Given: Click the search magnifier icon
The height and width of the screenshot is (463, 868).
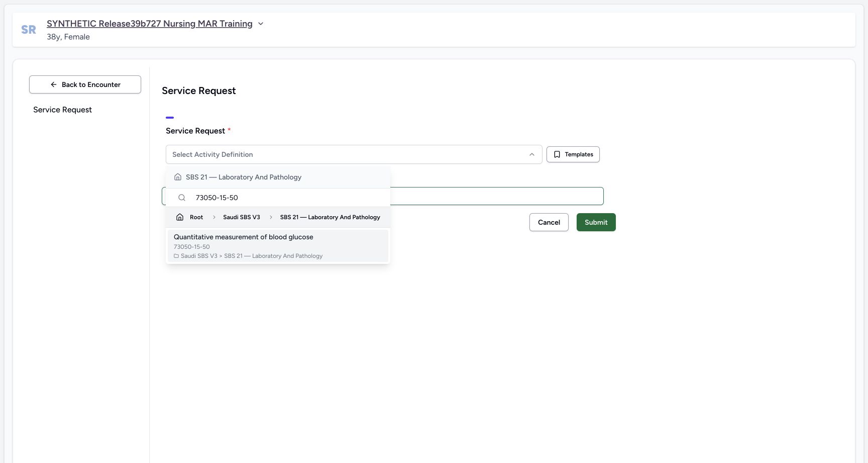Looking at the screenshot, I should click(x=182, y=198).
